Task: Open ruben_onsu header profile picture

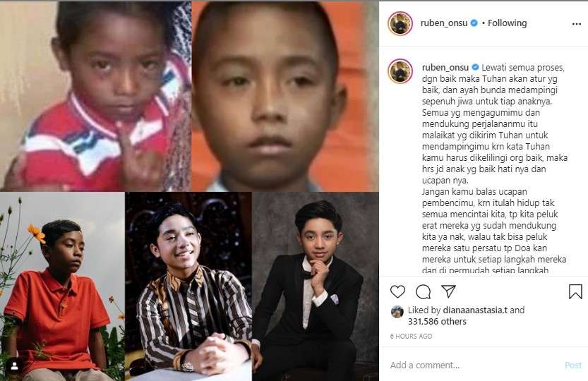Action: coord(400,23)
